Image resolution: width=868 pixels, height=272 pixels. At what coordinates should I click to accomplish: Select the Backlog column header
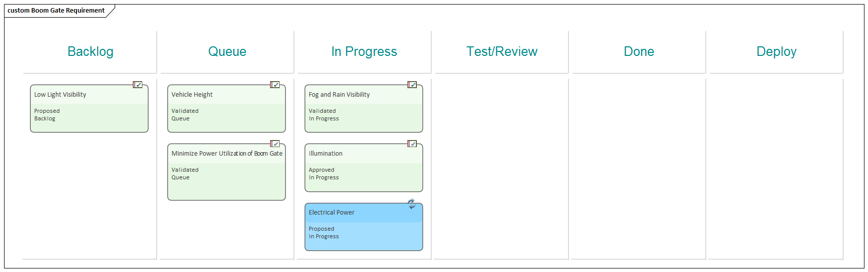coord(91,51)
